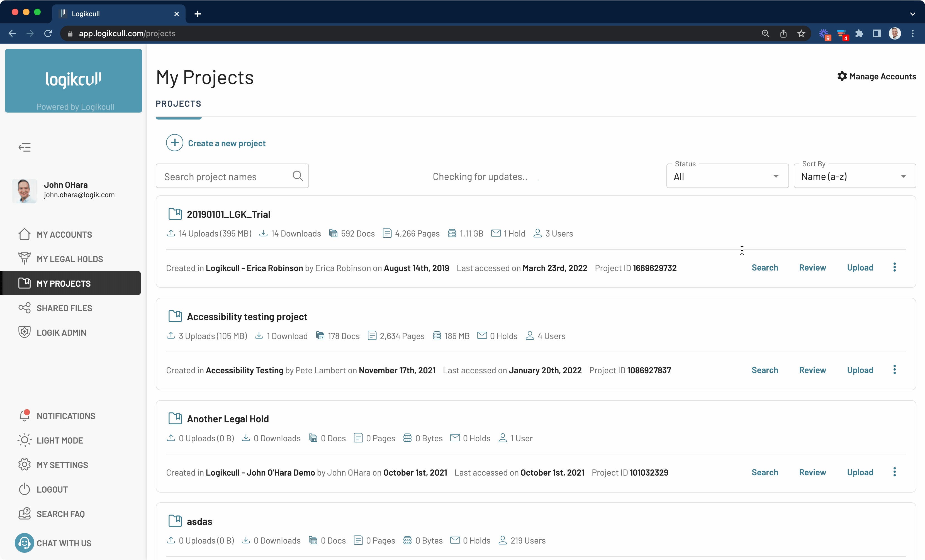Open 20190101_LGK_Trial project title

229,214
